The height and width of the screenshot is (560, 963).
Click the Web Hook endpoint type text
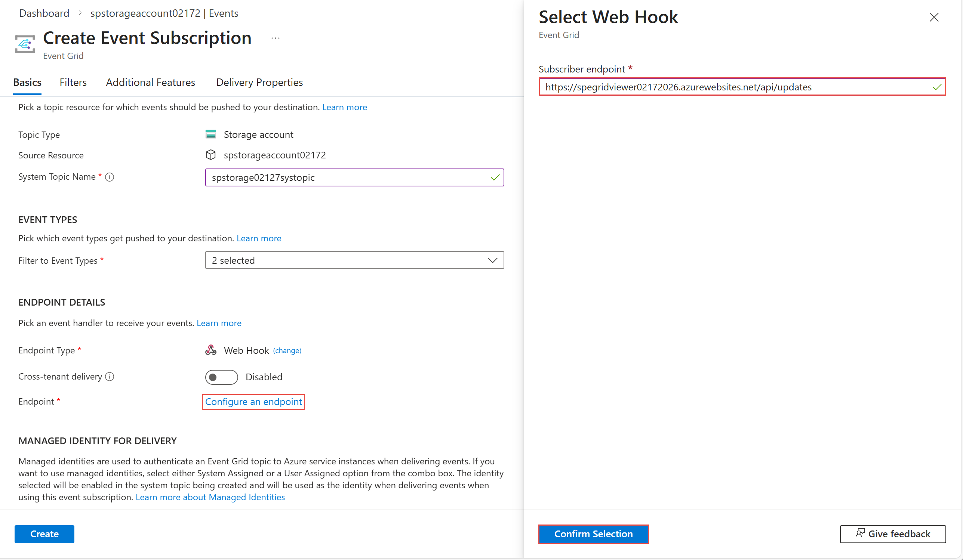click(246, 351)
